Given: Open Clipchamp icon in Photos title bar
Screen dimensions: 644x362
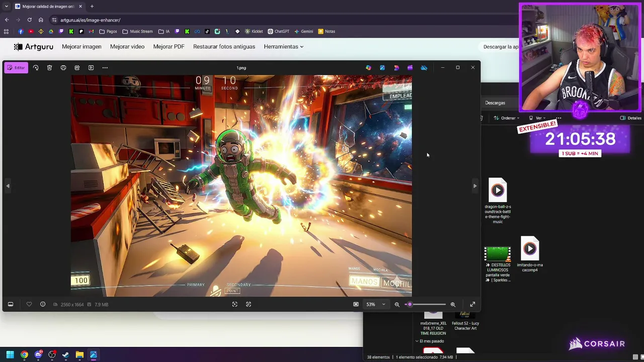Looking at the screenshot, I should (410, 67).
